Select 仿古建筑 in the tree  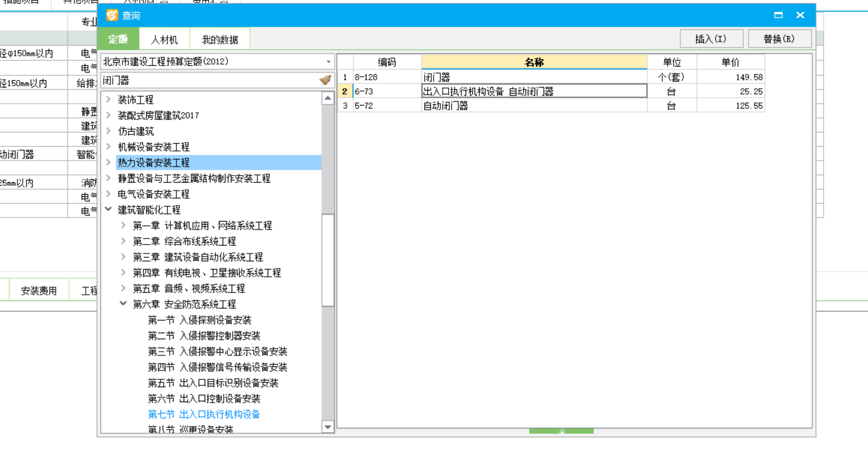coord(136,131)
